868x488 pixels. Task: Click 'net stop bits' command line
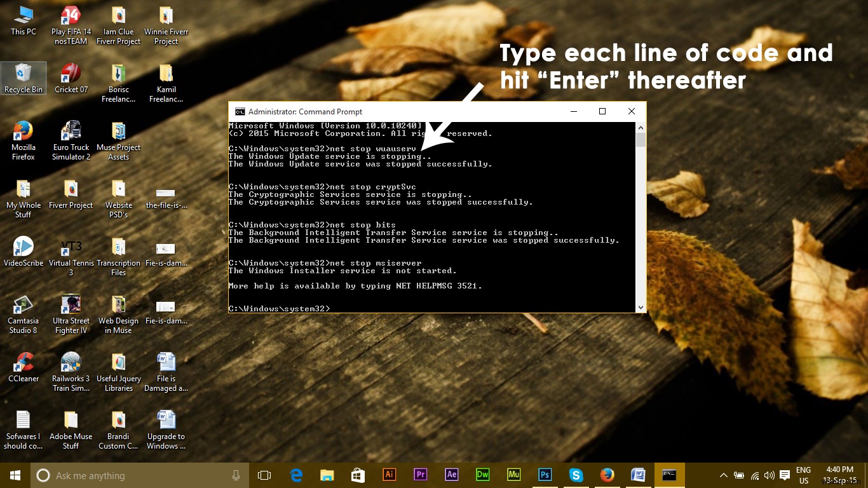[312, 225]
